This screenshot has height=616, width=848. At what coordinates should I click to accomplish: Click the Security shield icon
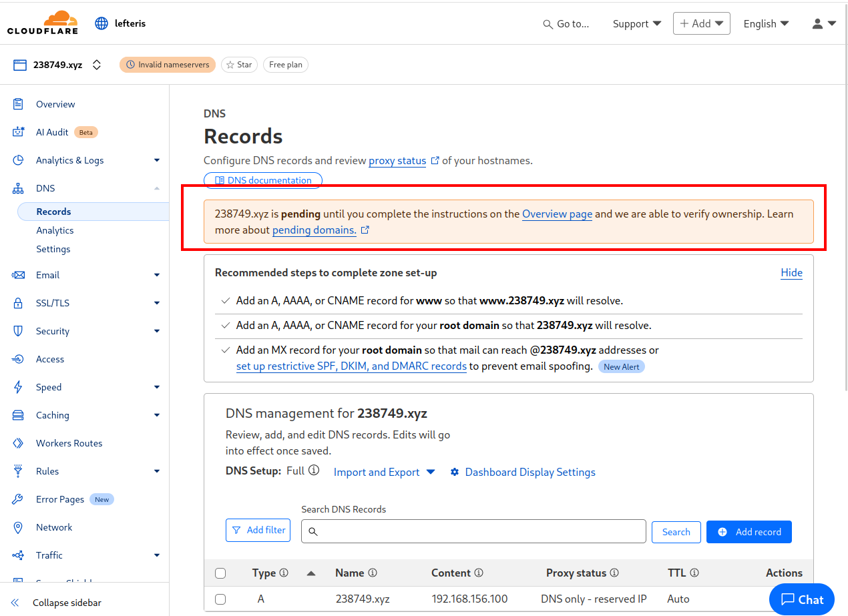tap(19, 331)
